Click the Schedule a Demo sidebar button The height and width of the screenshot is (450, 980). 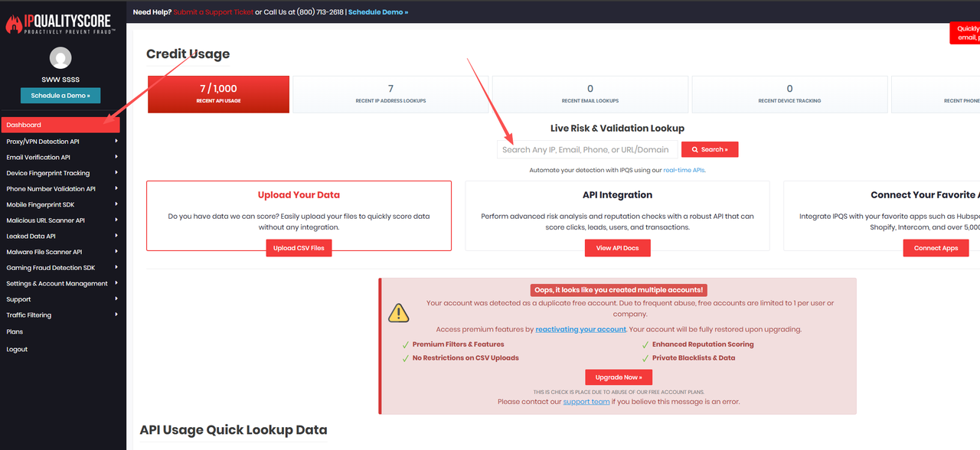pyautogui.click(x=60, y=96)
